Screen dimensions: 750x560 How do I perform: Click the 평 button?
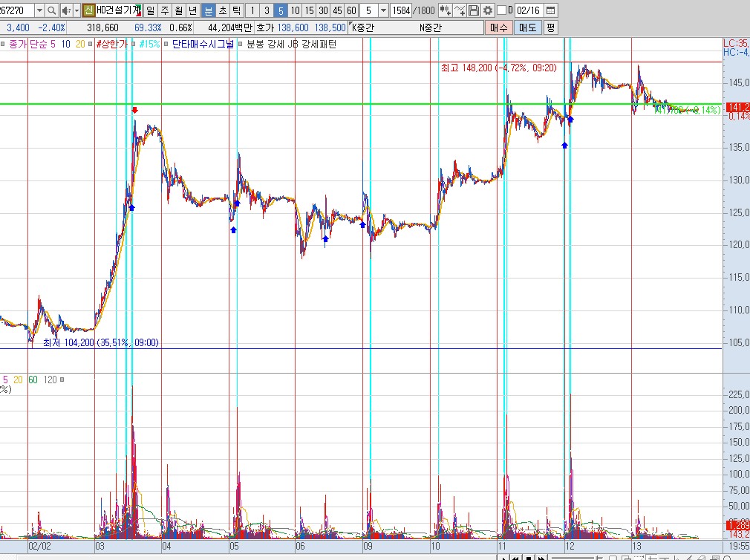pos(550,27)
